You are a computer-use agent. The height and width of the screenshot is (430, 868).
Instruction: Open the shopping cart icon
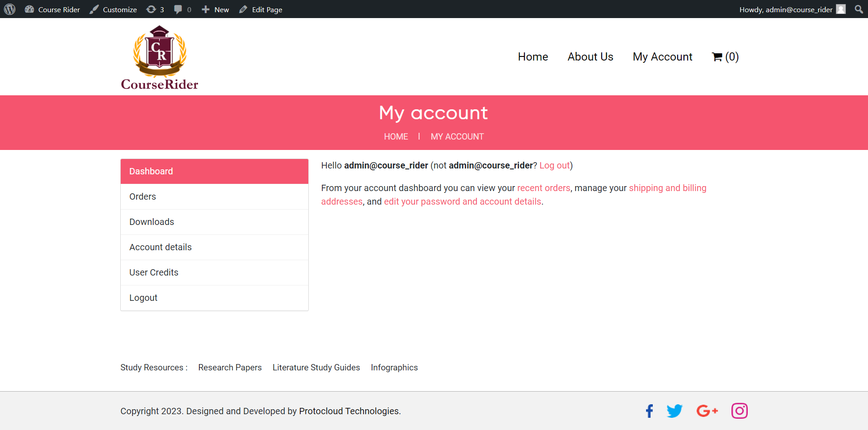click(717, 57)
